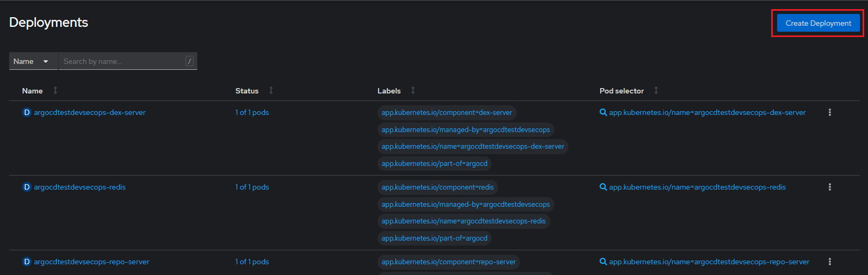The image size is (868, 275).
Task: Open kebab menu for argocdtestdevsecops-repo-server row
Action: tap(829, 262)
